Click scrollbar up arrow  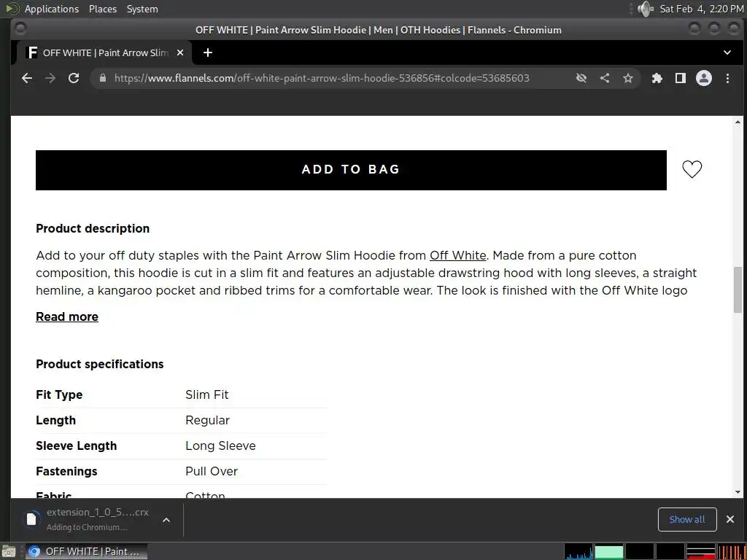pyautogui.click(x=738, y=122)
